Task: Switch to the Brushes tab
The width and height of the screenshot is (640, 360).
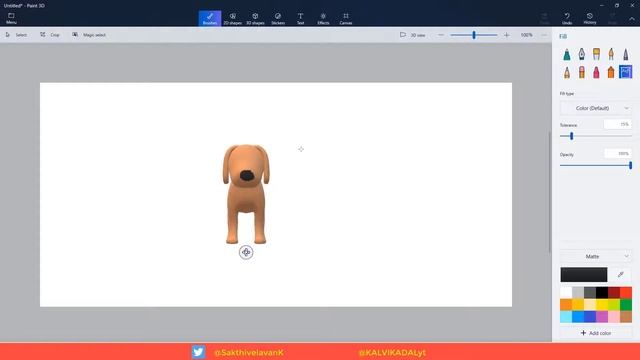Action: point(210,18)
